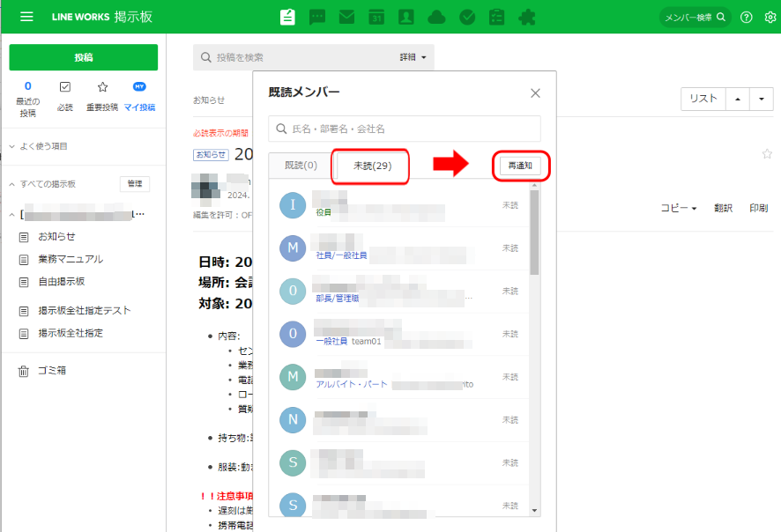Open the Mail envelope icon

click(x=346, y=17)
